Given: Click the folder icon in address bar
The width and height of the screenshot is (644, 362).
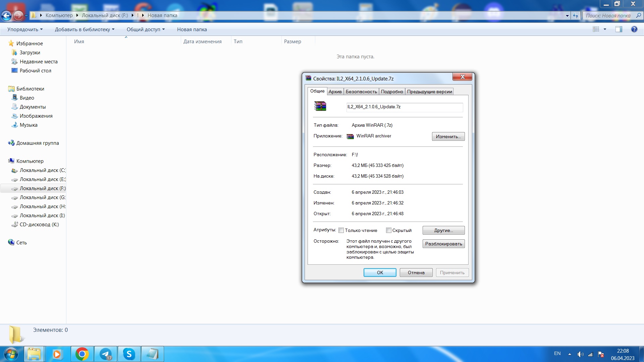Looking at the screenshot, I should pos(34,15).
